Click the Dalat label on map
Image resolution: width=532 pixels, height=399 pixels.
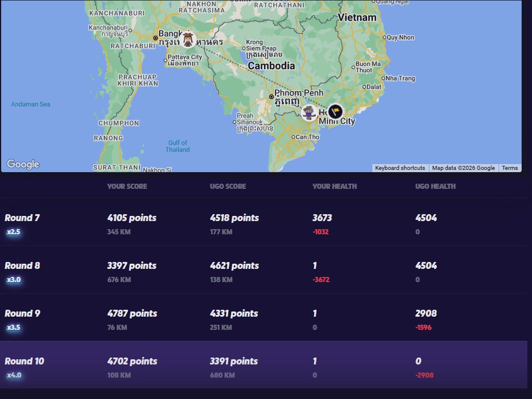pyautogui.click(x=374, y=87)
